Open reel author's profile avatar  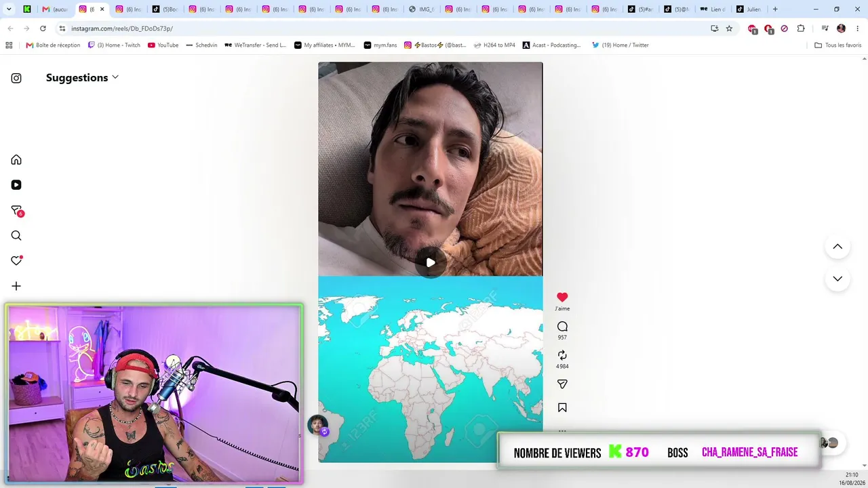tap(317, 425)
